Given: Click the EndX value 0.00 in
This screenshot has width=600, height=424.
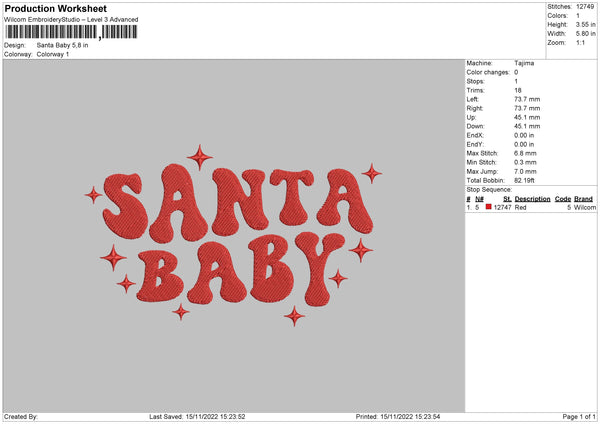Looking at the screenshot, I should [x=524, y=135].
